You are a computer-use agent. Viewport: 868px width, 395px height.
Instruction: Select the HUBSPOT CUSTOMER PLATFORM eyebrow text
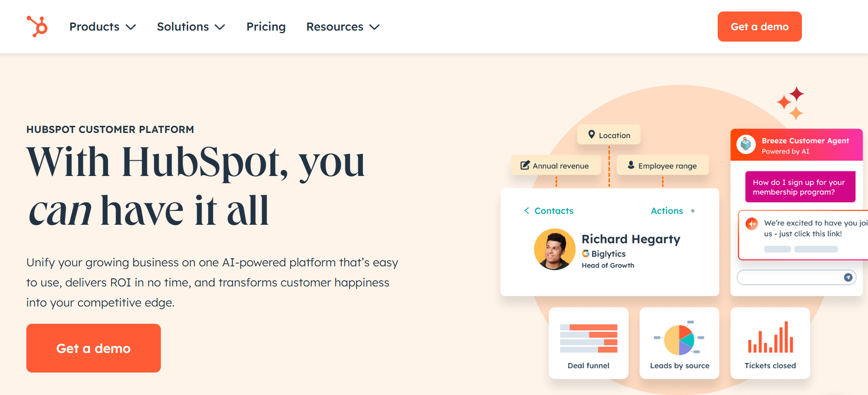pyautogui.click(x=110, y=130)
